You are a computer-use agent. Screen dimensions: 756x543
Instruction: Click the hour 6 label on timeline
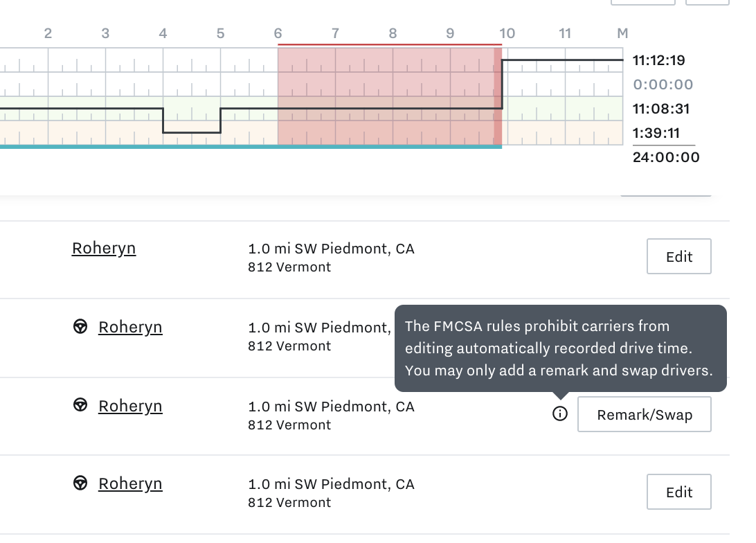(x=278, y=33)
